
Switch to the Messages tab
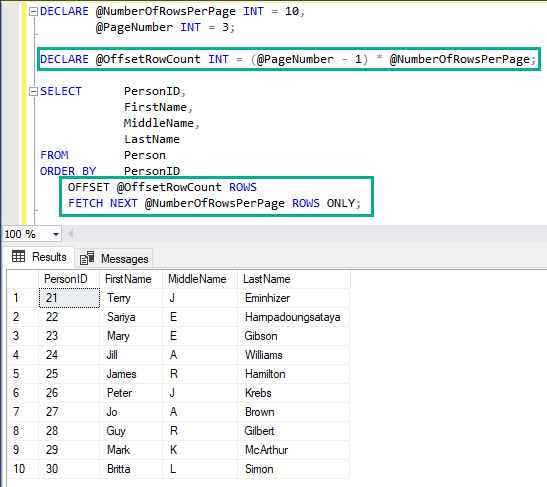pyautogui.click(x=114, y=259)
